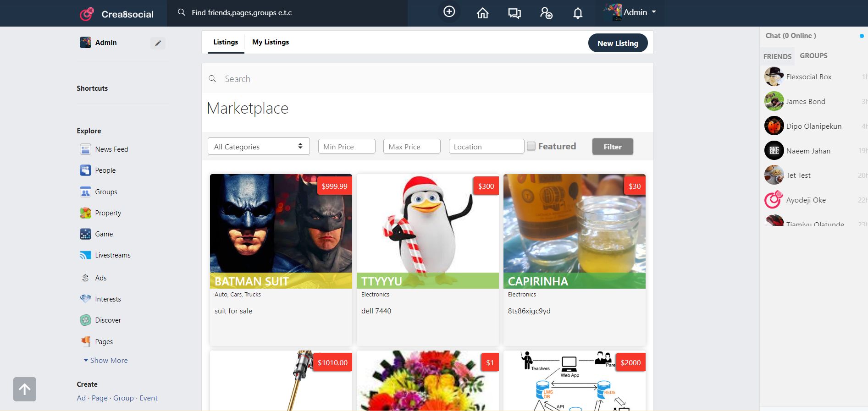Open Dipo Olanipekun avatar in chat

[x=774, y=126]
